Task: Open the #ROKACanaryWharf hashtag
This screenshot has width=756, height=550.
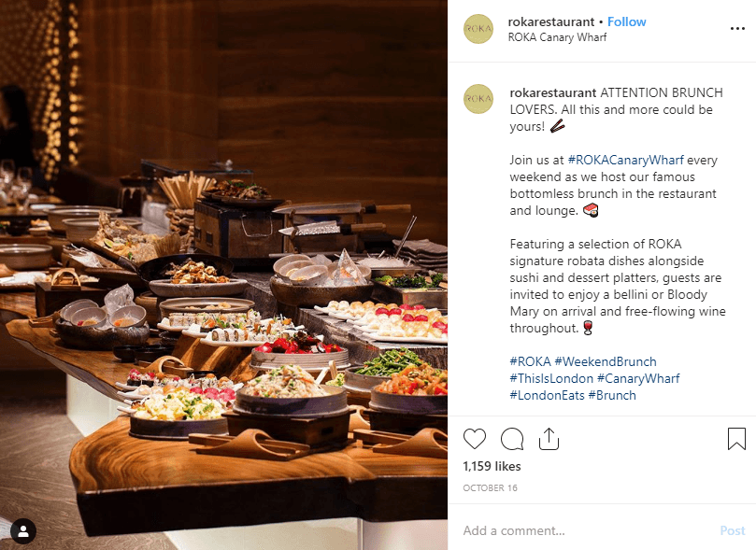Action: [625, 160]
